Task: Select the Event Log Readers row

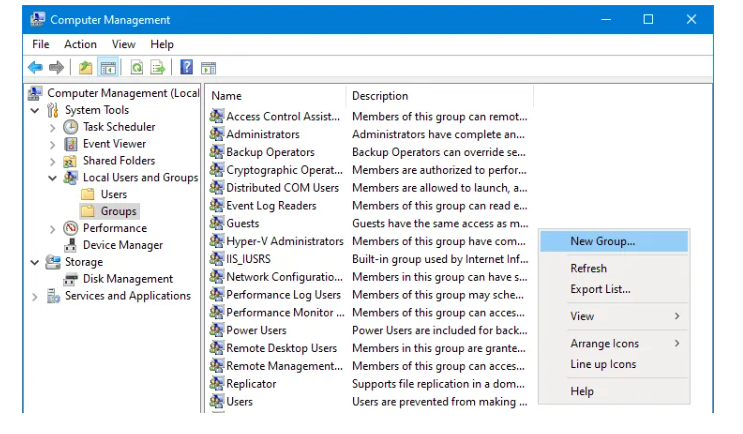Action: [x=369, y=206]
